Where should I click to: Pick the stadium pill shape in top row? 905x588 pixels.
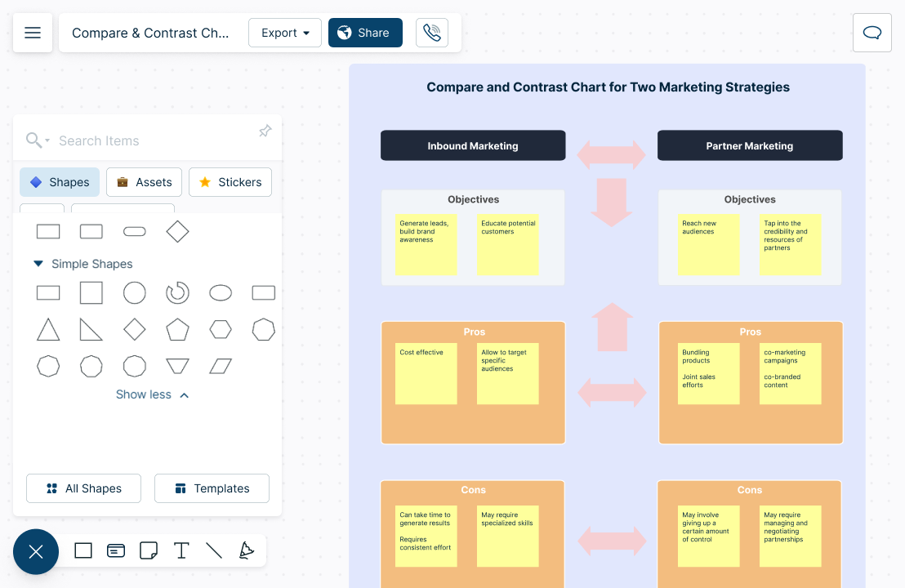tap(135, 231)
